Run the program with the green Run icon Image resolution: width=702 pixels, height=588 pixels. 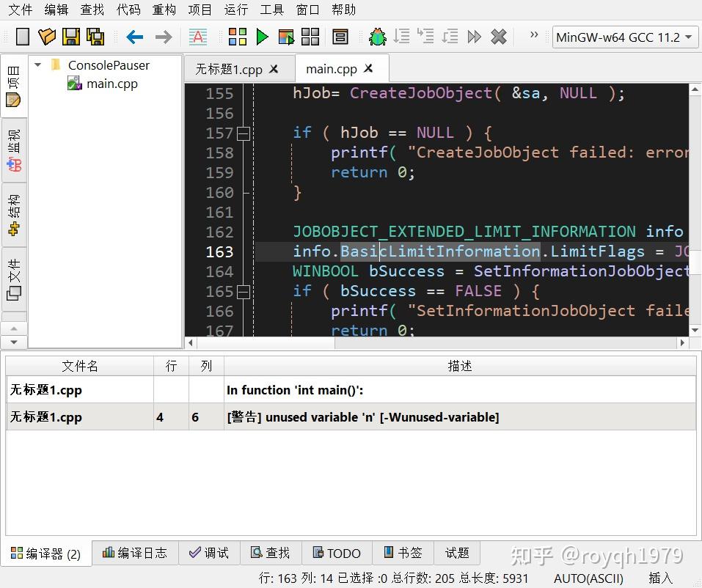pyautogui.click(x=263, y=37)
